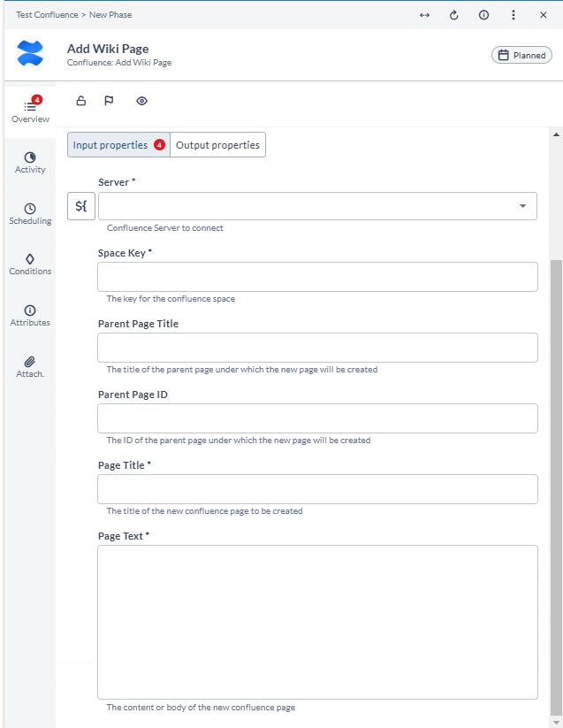Screen dimensions: 563x728
Task: Click the red 4 badge on Overview
Action: 37,99
